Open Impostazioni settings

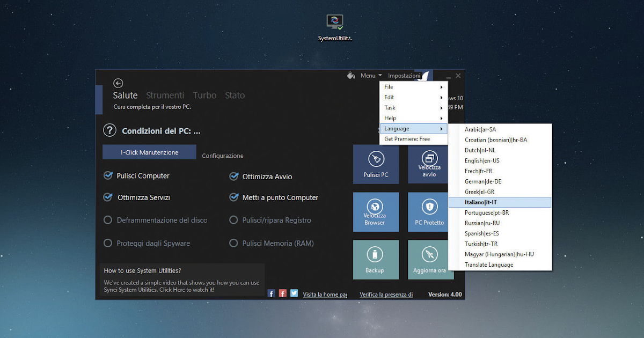(404, 76)
